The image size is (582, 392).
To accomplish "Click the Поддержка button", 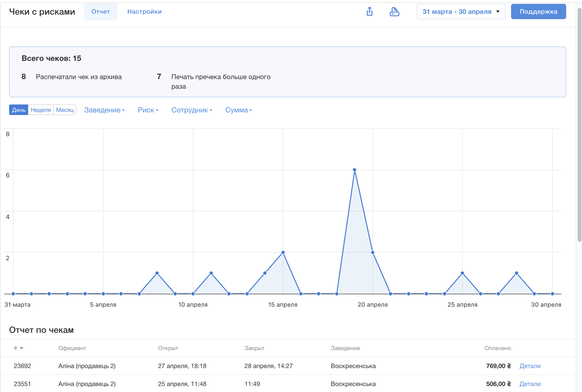I will [x=538, y=12].
